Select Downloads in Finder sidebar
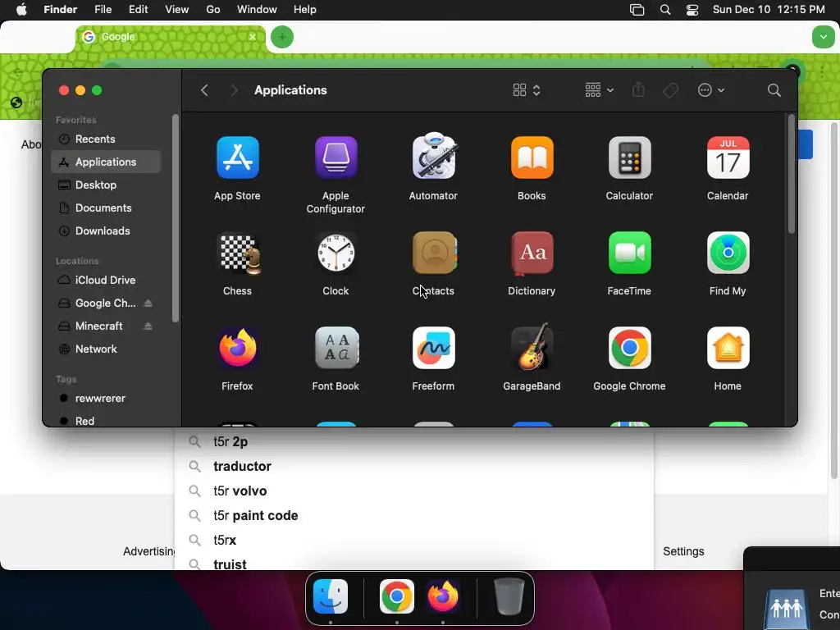 [106, 231]
